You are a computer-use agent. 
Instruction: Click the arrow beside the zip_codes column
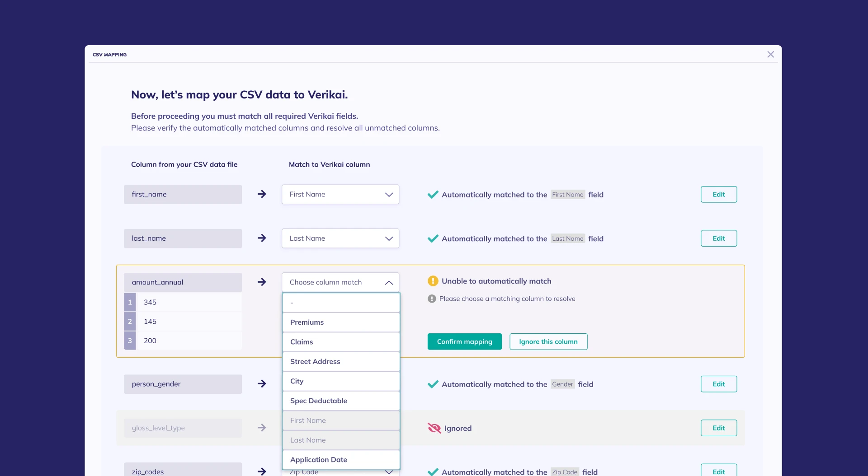[x=262, y=471]
